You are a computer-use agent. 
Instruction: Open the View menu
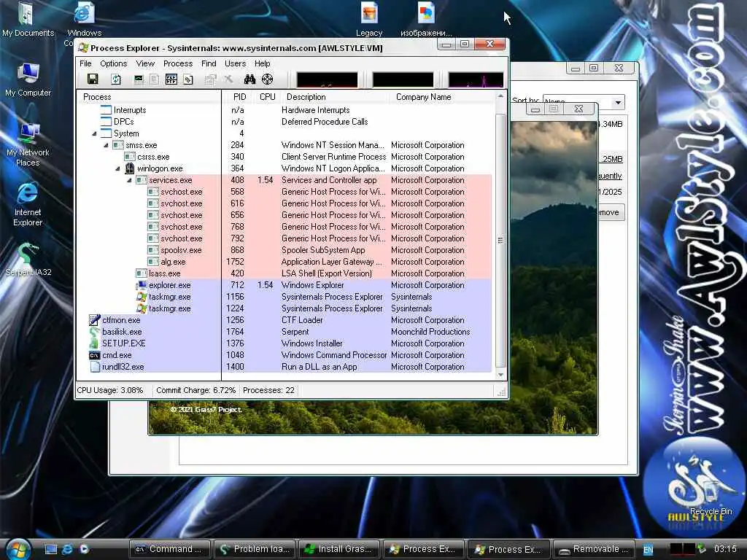pyautogui.click(x=145, y=63)
